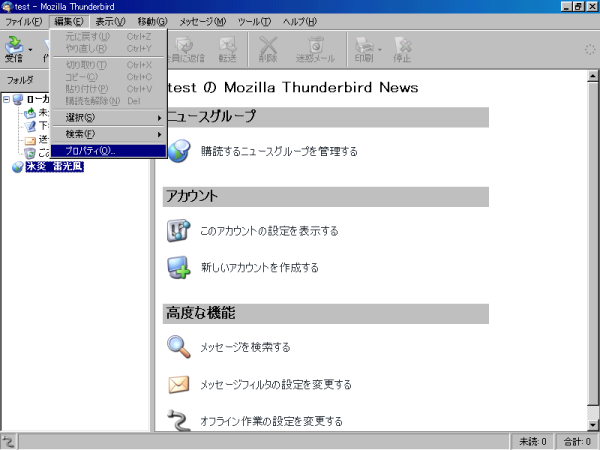This screenshot has height=450, width=600.
Task: Click the 全員に返信 (Reply All) toolbar icon
Action: point(186,49)
